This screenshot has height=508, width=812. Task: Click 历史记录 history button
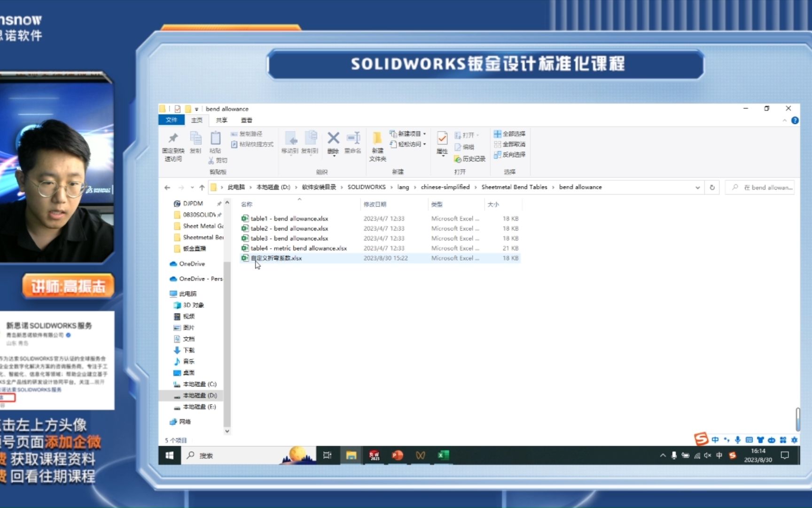469,159
